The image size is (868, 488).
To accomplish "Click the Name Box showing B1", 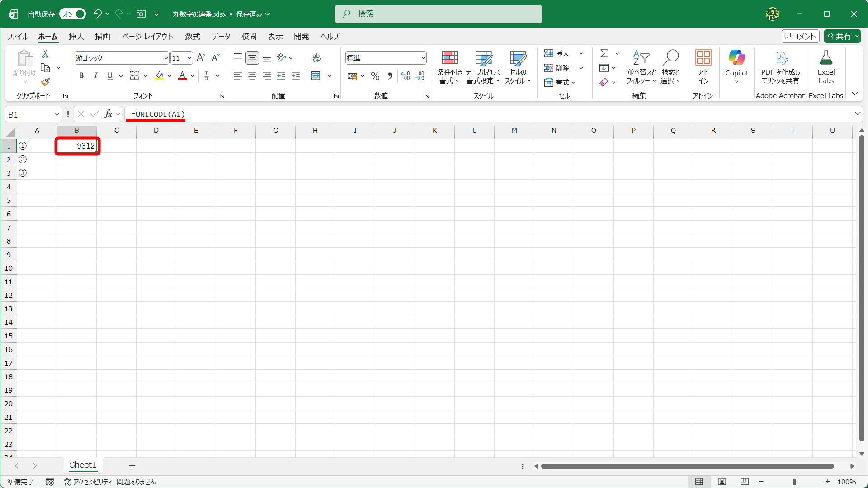I will pyautogui.click(x=28, y=115).
